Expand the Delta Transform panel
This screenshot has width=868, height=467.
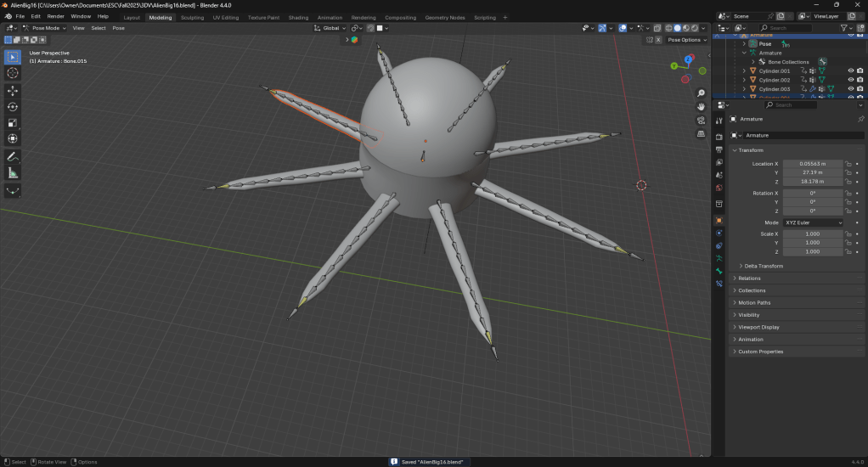764,266
